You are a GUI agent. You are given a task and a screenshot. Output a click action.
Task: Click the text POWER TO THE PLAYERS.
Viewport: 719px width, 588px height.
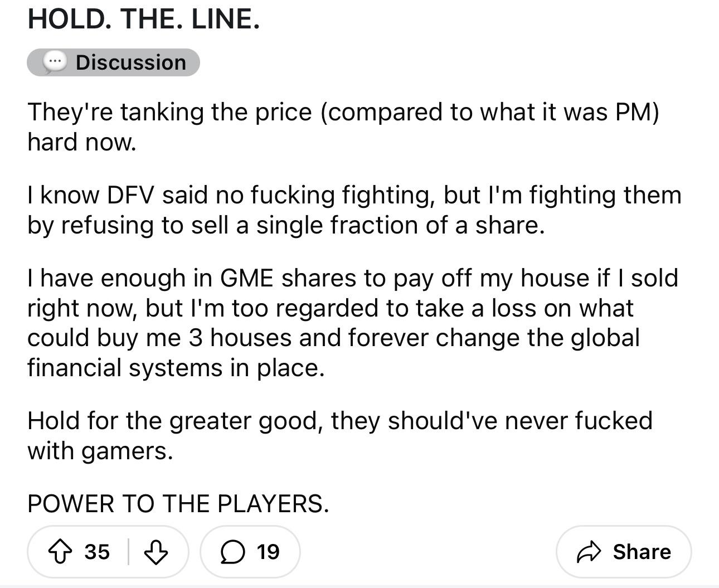(178, 503)
